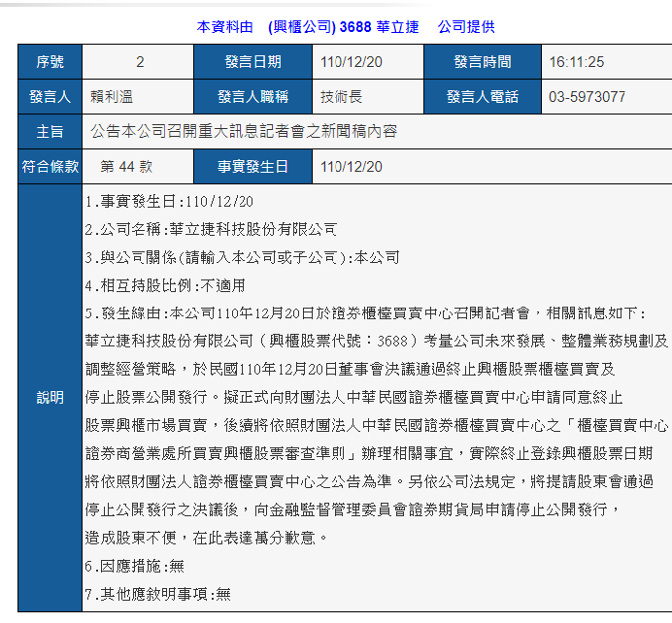Click the line starting 調整經營策略
The width and height of the screenshot is (672, 623).
(350, 369)
